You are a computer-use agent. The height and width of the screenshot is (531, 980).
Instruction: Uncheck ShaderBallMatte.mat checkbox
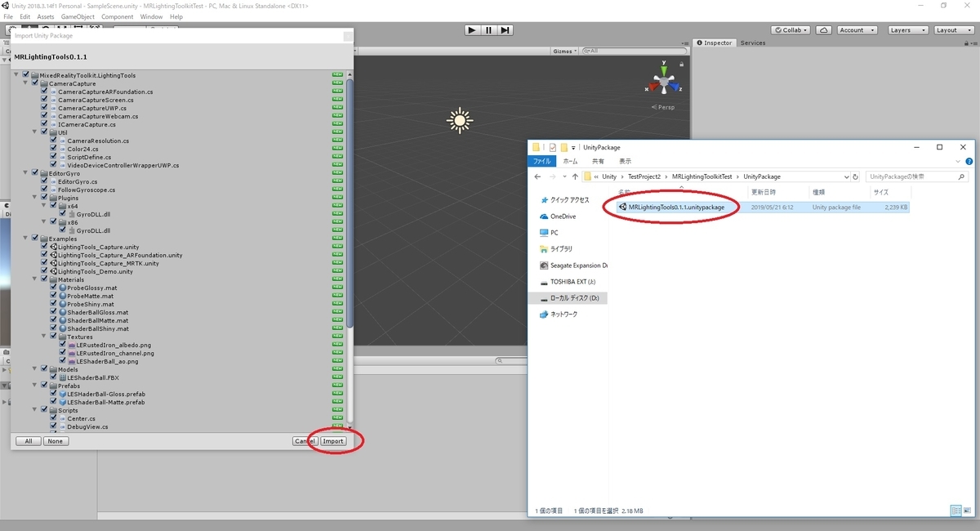[x=53, y=320]
